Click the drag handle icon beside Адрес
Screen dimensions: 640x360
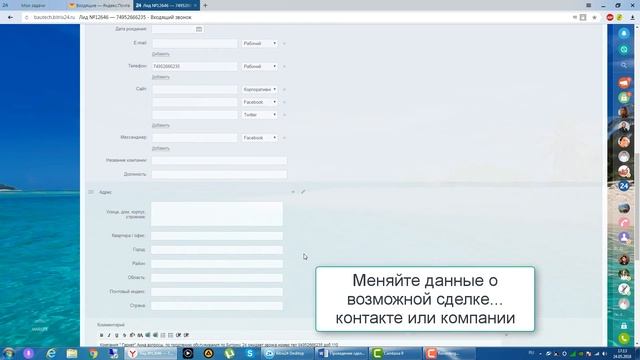pyautogui.click(x=91, y=191)
